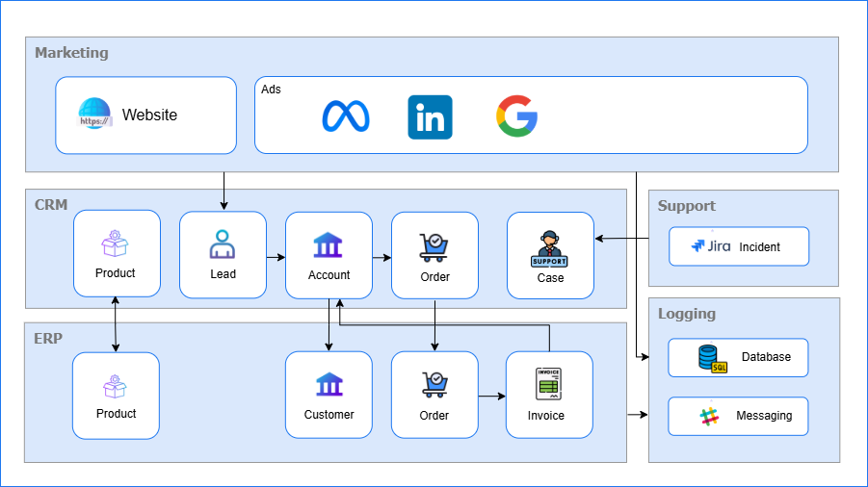Viewport: 868px width, 487px height.
Task: Click the ERP Order label text
Action: coord(434,416)
